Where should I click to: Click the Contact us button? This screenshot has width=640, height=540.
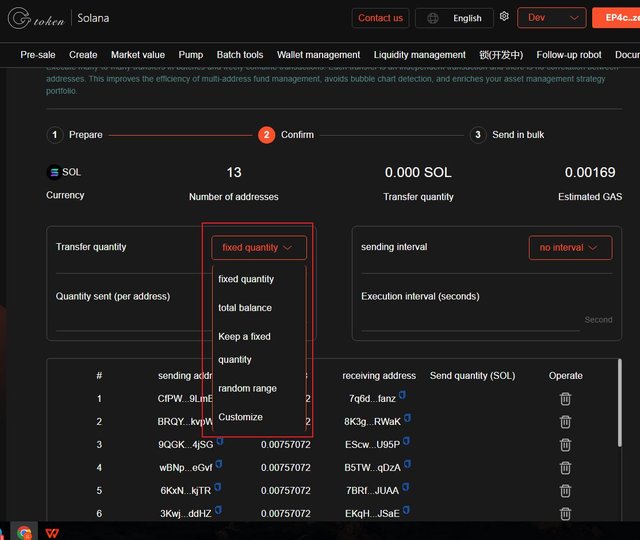[x=380, y=18]
